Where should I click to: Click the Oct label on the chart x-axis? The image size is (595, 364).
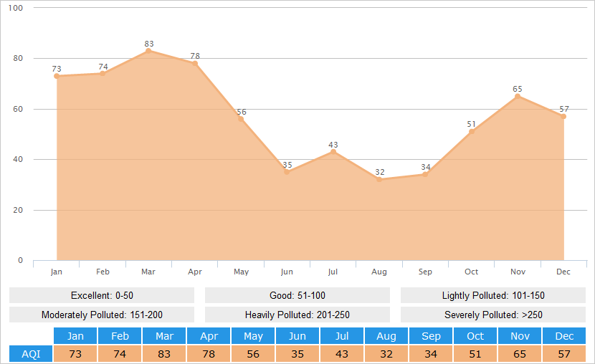tap(471, 272)
